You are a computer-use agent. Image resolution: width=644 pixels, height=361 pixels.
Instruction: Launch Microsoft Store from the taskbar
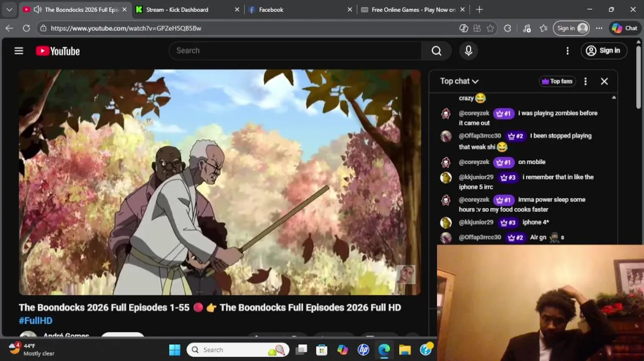[x=321, y=349]
